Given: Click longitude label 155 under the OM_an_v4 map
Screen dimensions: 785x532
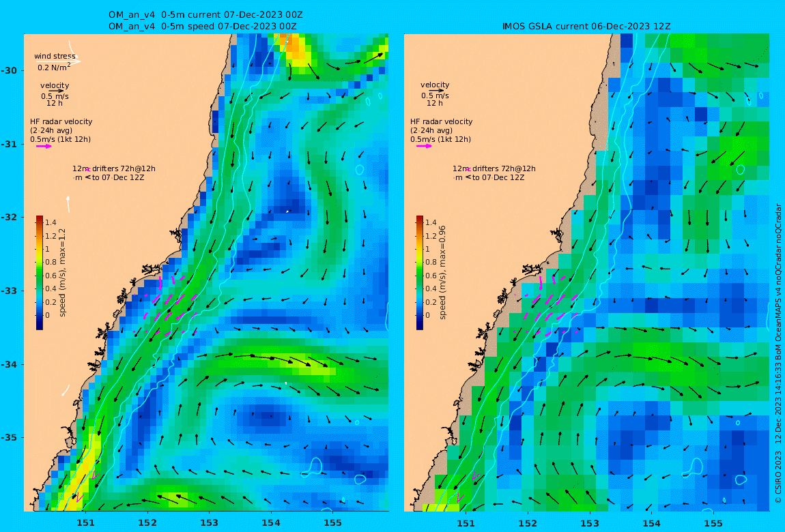Looking at the screenshot, I should pos(333,523).
